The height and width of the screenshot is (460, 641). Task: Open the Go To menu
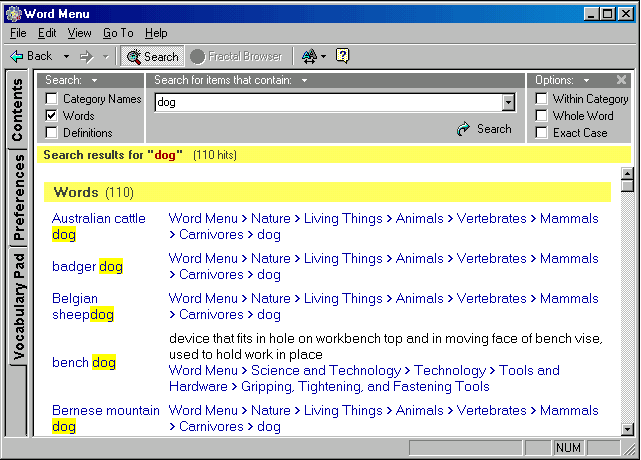coord(118,33)
